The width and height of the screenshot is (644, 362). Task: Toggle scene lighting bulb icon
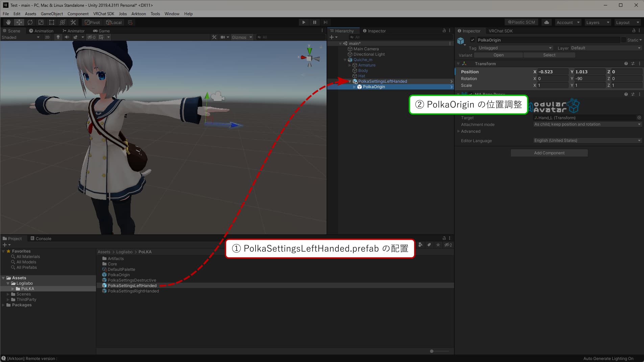coord(58,37)
